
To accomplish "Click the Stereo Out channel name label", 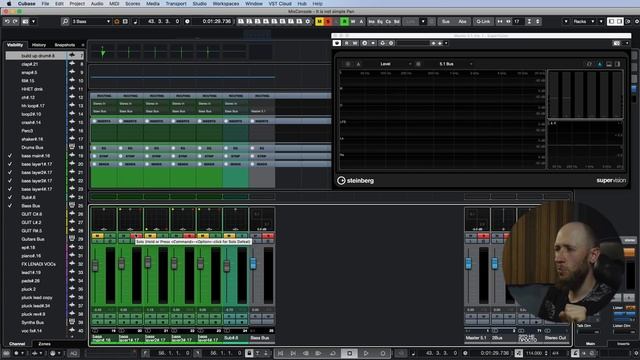I will (555, 338).
